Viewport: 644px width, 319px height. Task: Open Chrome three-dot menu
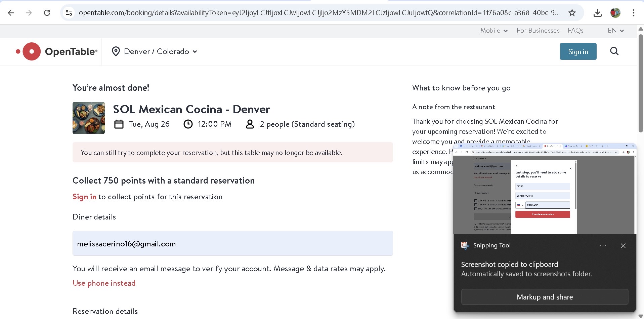633,13
